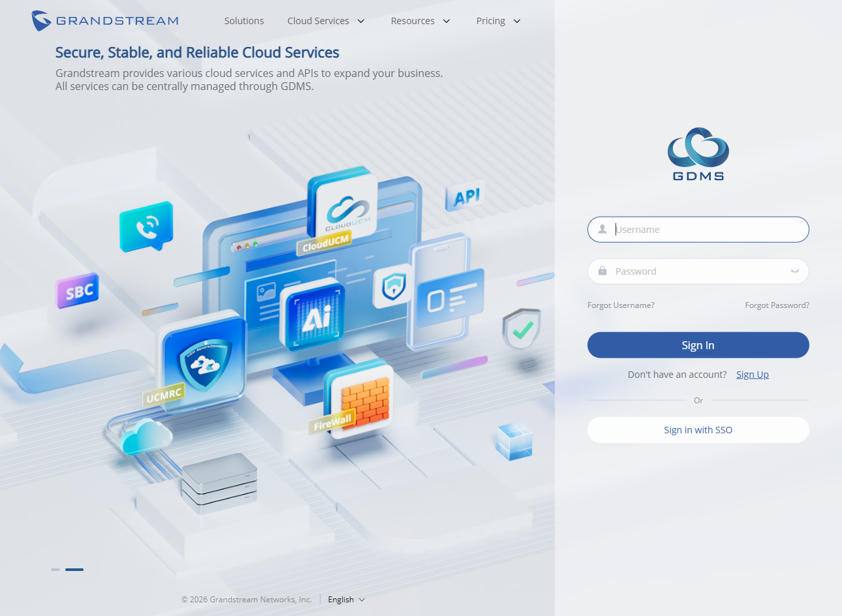Click the Forgot Username? link
The image size is (842, 616).
tap(621, 305)
